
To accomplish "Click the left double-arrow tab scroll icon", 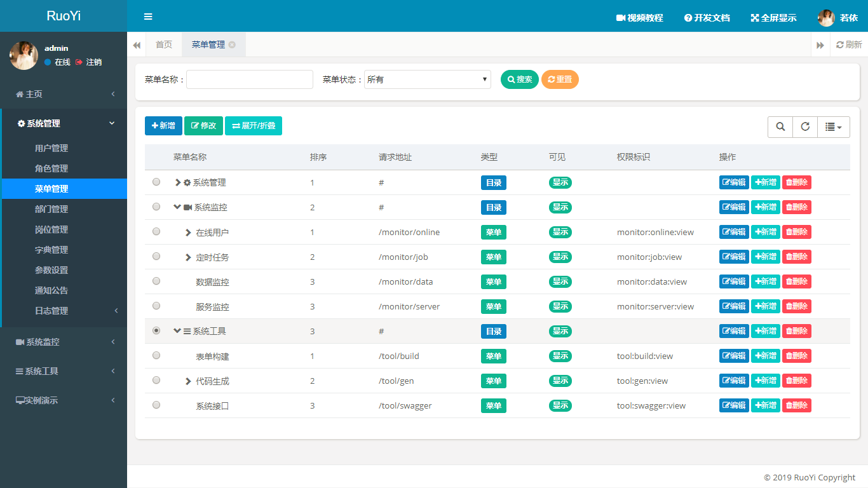I will [x=137, y=45].
